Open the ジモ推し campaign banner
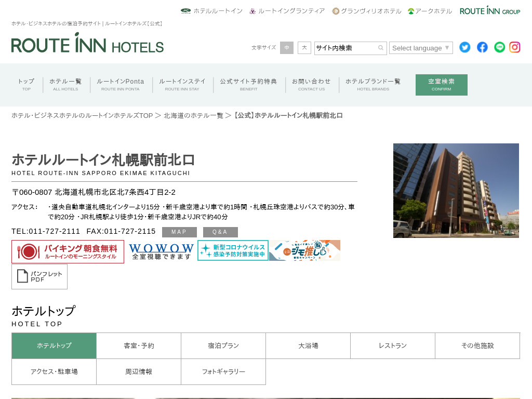Screen dimensions: 532x399 click(x=304, y=250)
